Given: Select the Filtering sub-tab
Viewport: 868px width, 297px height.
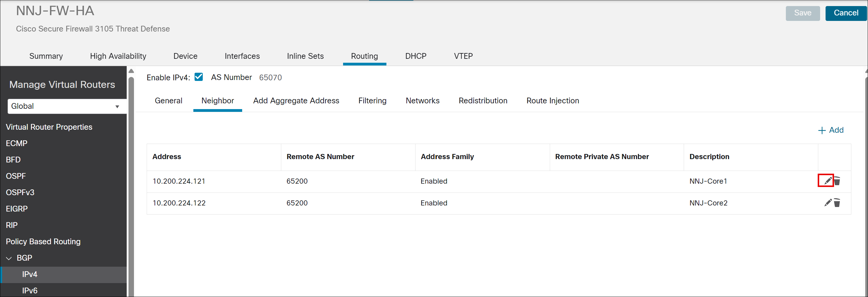Looking at the screenshot, I should point(372,100).
